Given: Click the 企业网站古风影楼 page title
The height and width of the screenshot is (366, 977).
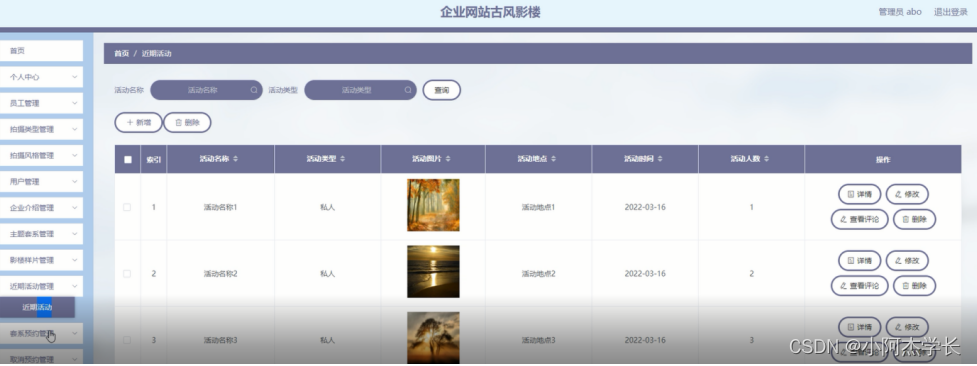Looking at the screenshot, I should coord(490,12).
